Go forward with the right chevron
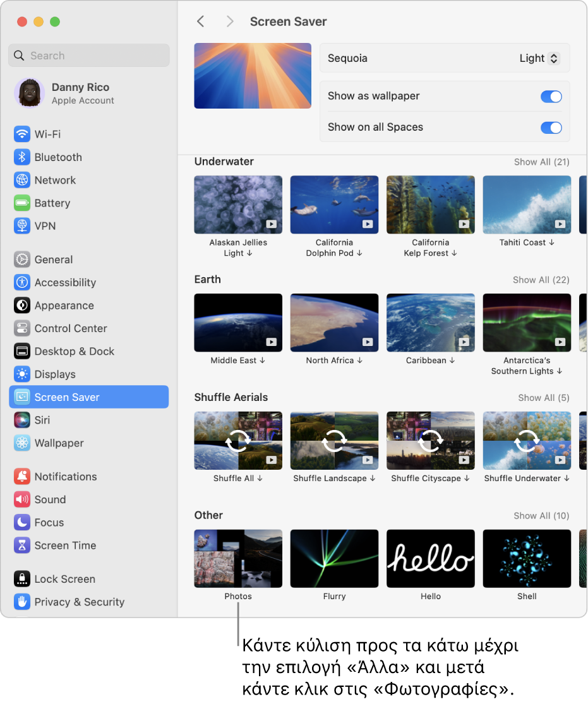The image size is (588, 704). (229, 21)
